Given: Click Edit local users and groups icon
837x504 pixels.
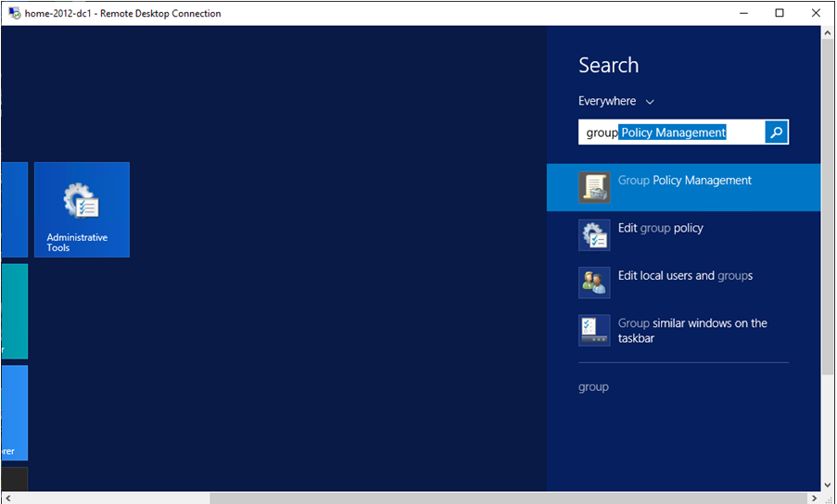Looking at the screenshot, I should coord(594,283).
